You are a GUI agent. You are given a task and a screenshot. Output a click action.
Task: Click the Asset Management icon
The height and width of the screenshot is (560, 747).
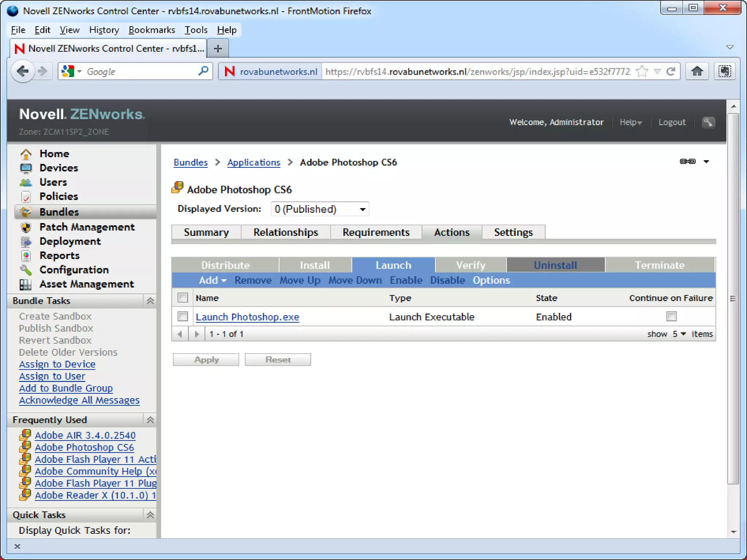[x=26, y=284]
